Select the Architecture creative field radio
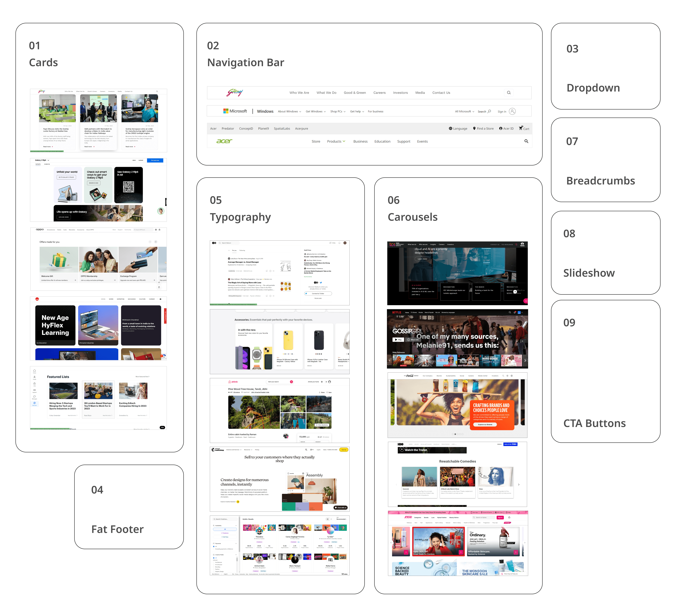The height and width of the screenshot is (616, 676). (214, 562)
